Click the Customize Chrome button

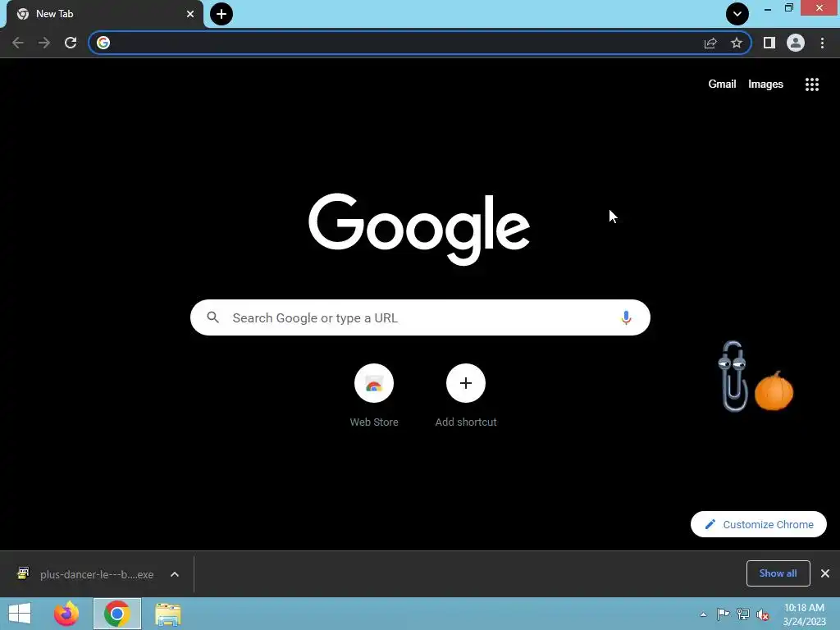pyautogui.click(x=758, y=524)
